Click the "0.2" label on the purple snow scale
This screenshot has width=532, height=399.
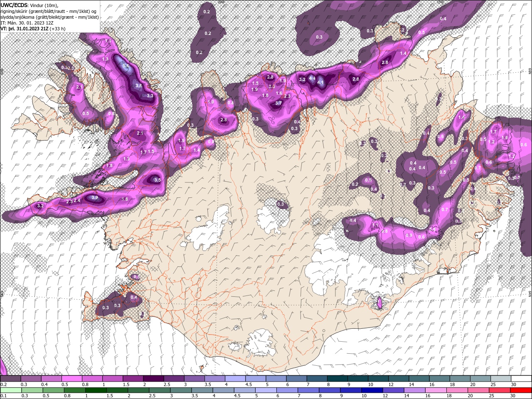(x=4, y=384)
